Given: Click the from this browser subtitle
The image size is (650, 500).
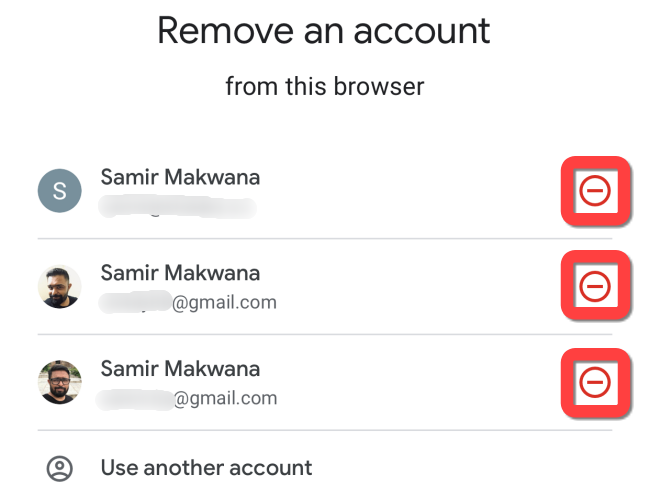Looking at the screenshot, I should 324,86.
